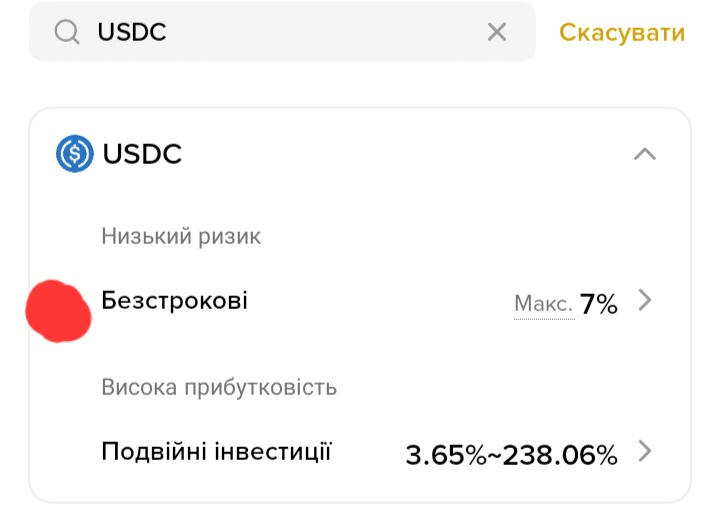Click the red dot beside Безстрокові
Image resolution: width=720 pixels, height=519 pixels.
(x=58, y=311)
